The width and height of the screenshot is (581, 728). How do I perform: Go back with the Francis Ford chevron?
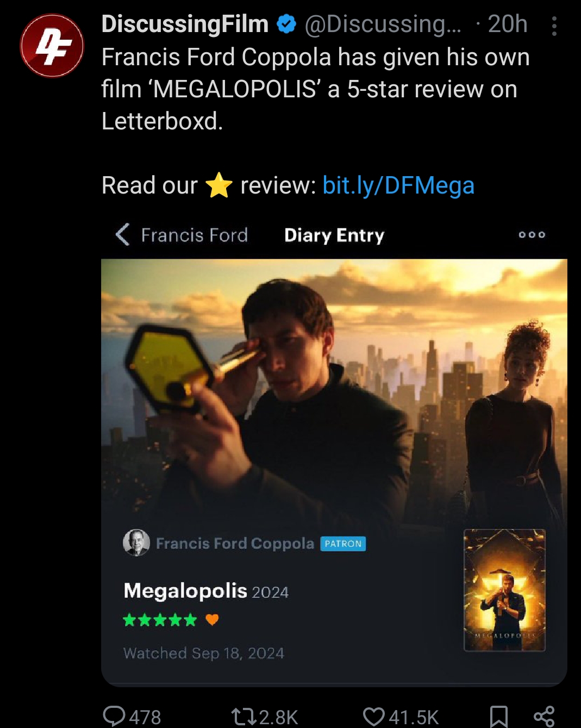(x=123, y=235)
